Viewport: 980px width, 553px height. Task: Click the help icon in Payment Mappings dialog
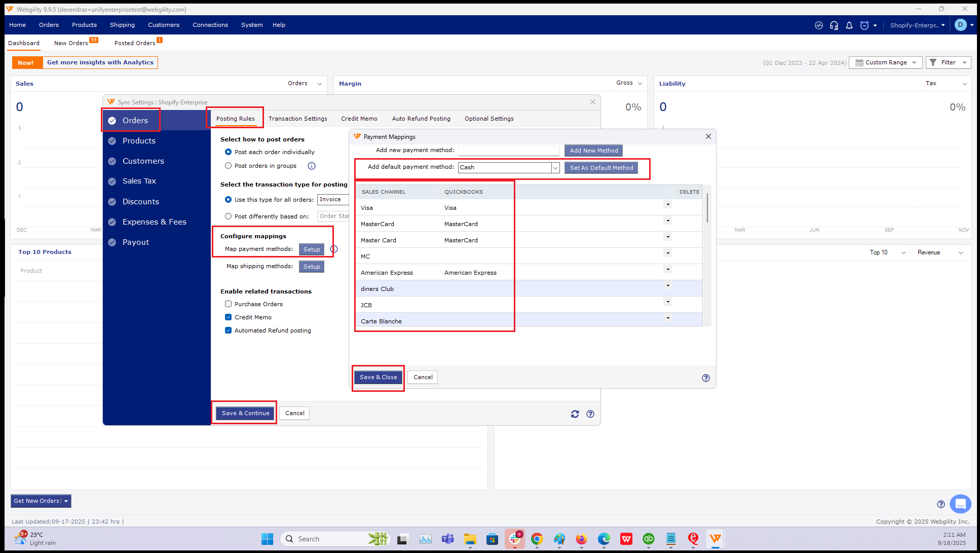click(x=706, y=378)
